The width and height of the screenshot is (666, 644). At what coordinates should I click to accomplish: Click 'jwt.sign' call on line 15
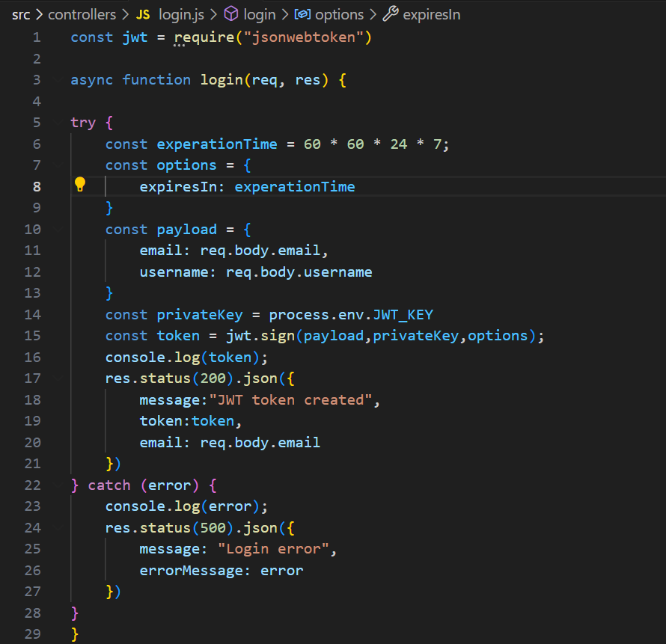[260, 336]
